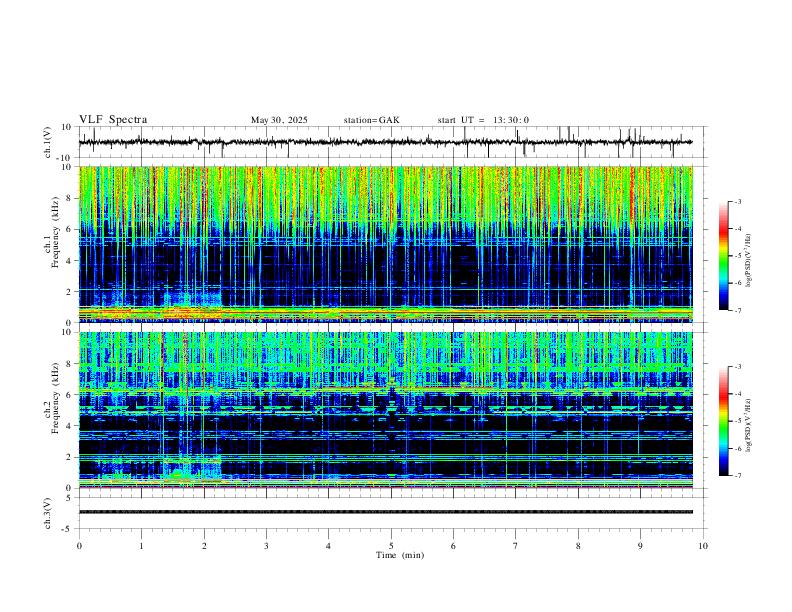
Task: Click the 'station=GAK' label
Action: pos(371,120)
